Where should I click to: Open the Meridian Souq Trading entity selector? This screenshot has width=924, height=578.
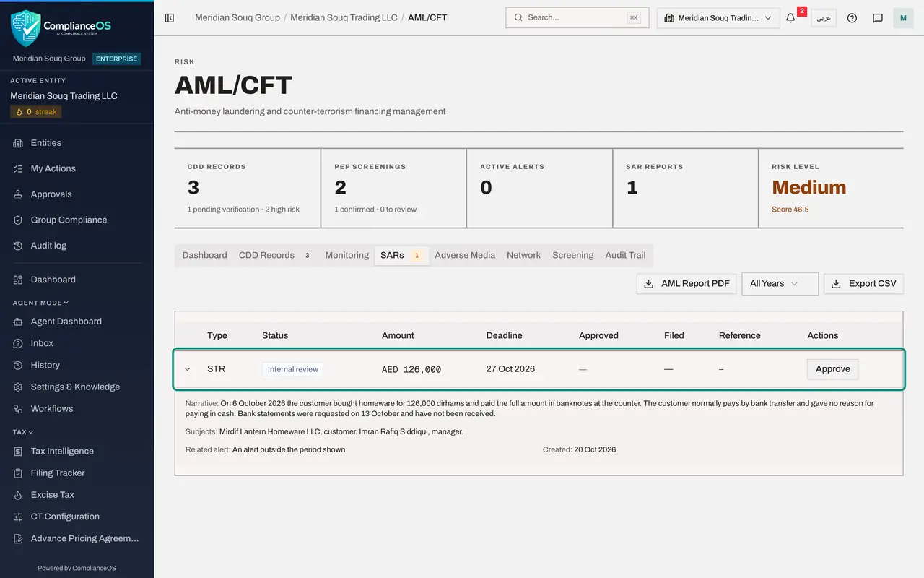[718, 18]
